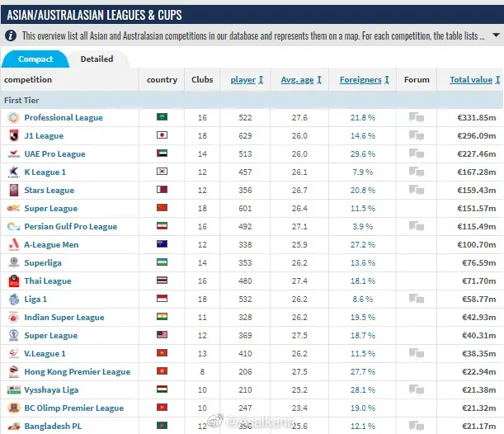Click the Japan flag in the J1 League row
The image size is (504, 434).
pos(163,135)
